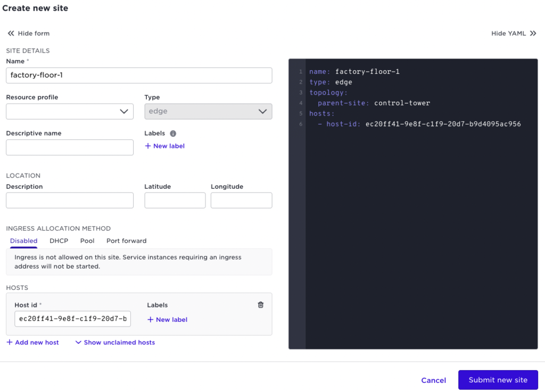Delete the host entry using the trash icon

260,304
